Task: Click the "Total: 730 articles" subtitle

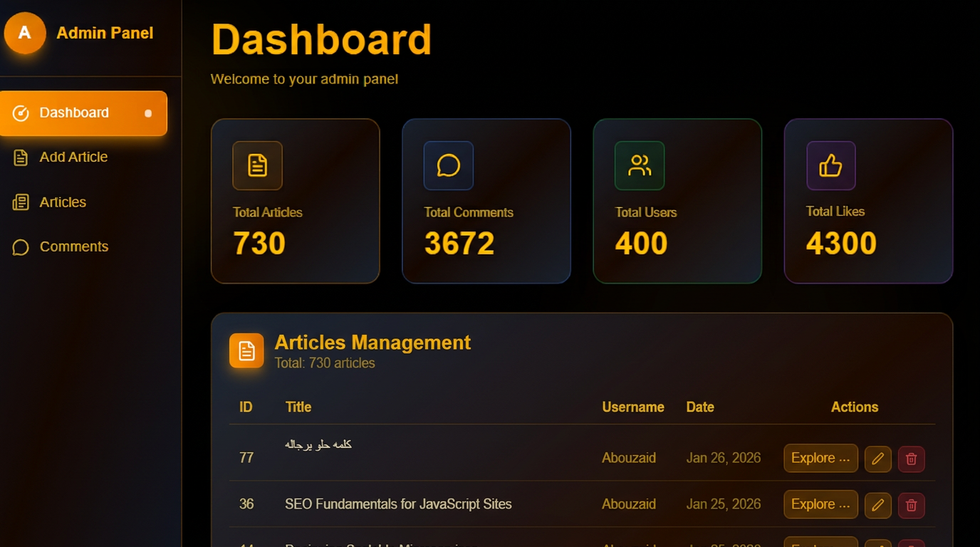Action: tap(325, 363)
